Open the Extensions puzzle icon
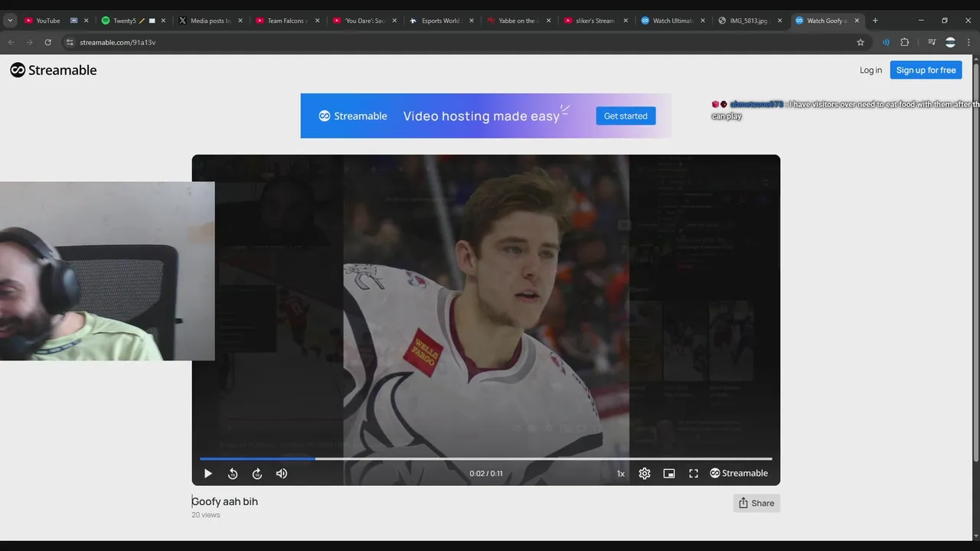This screenshot has width=980, height=551. coord(904,42)
